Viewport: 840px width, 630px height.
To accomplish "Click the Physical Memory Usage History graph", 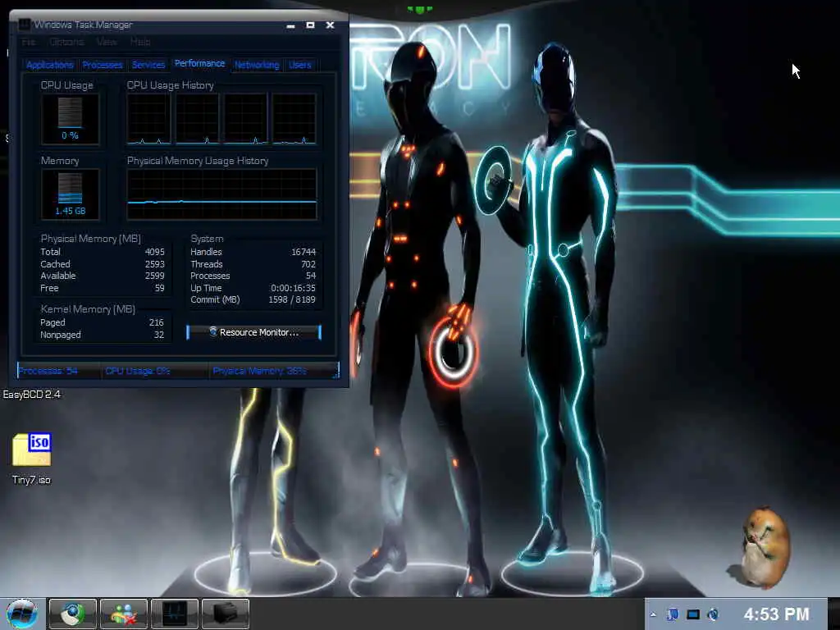I will click(221, 194).
